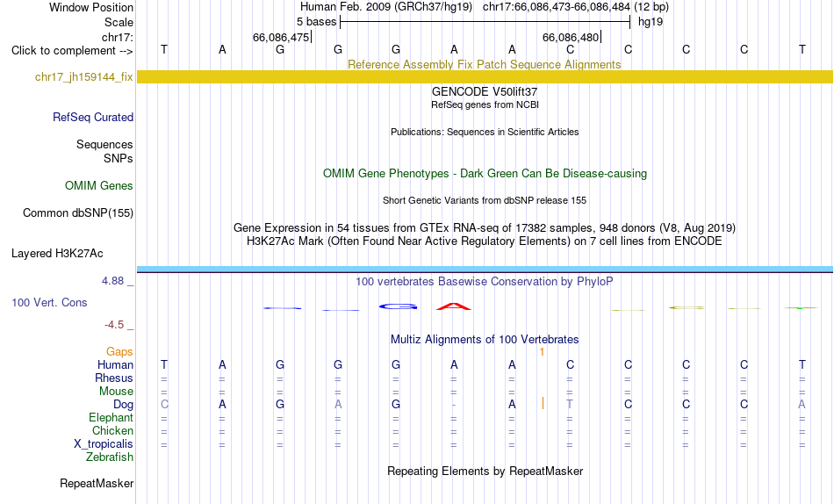This screenshot has height=504, width=834.
Task: Click the 'H3K27Ac Mark' ENCODE track title
Action: pyautogui.click(x=485, y=241)
